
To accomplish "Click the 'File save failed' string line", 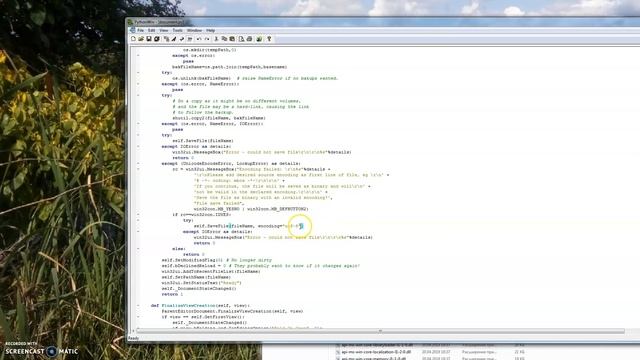I will click(x=219, y=203).
